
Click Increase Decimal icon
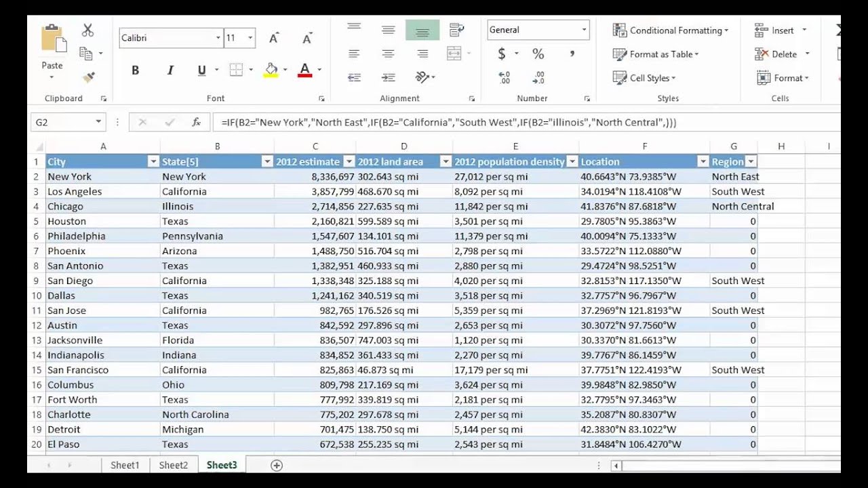(x=504, y=78)
